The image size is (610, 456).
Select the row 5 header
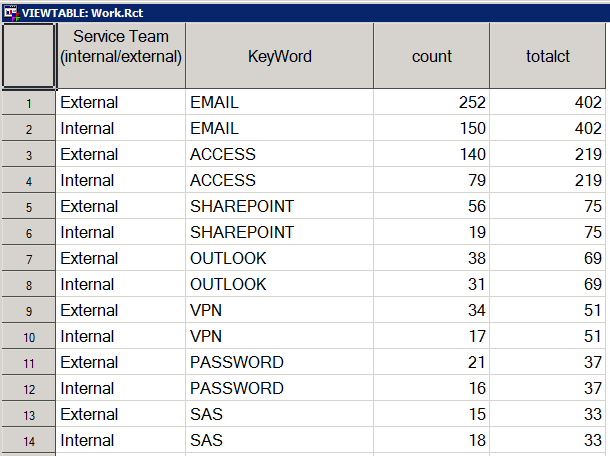pos(28,207)
